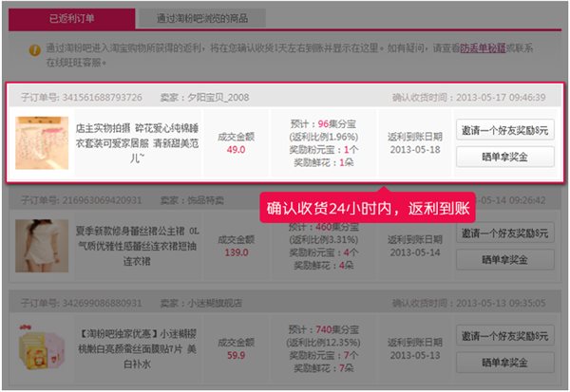This screenshot has width=570, height=392.
Task: Select 96集分宝 estimate text
Action: [337, 124]
